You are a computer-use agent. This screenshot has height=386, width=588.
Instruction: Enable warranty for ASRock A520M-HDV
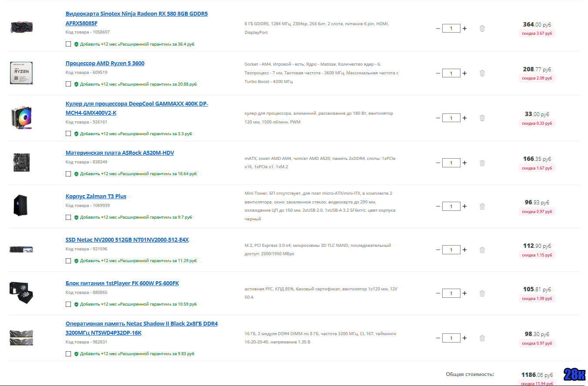coord(68,173)
